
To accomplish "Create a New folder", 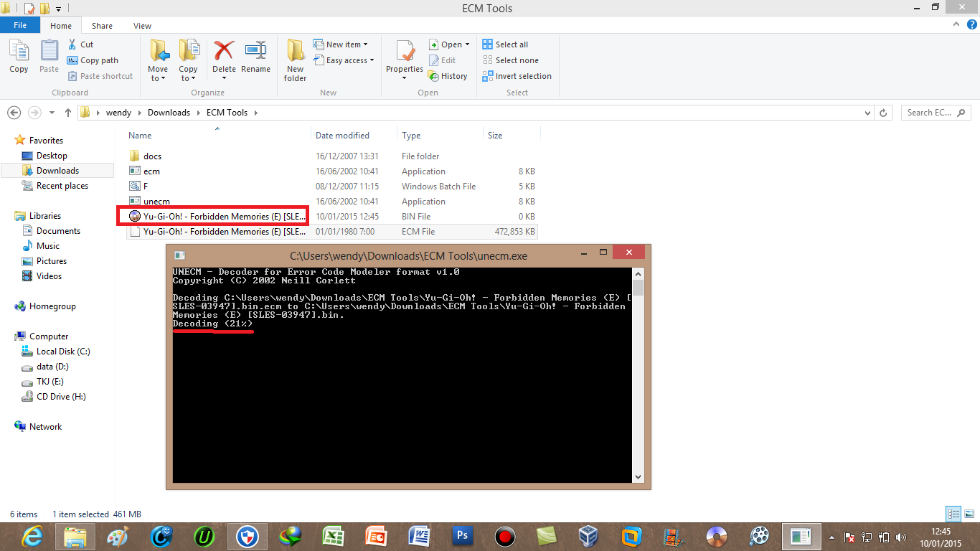I will click(x=295, y=61).
